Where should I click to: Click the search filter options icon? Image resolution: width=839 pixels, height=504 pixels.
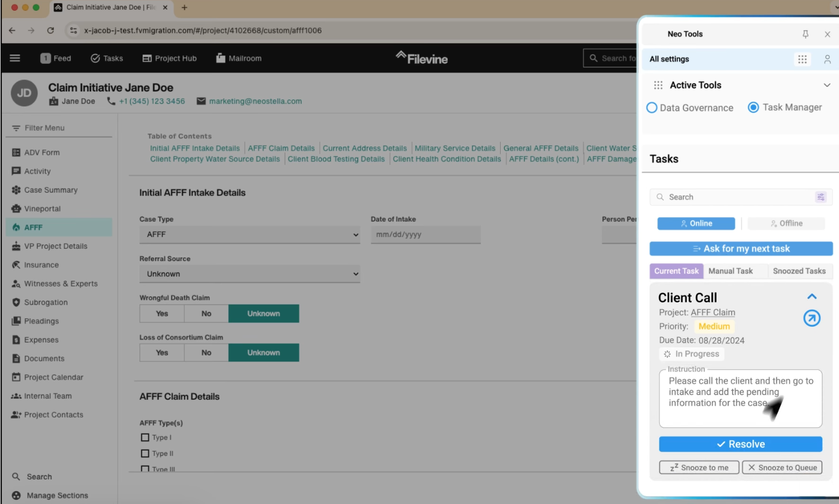click(821, 197)
